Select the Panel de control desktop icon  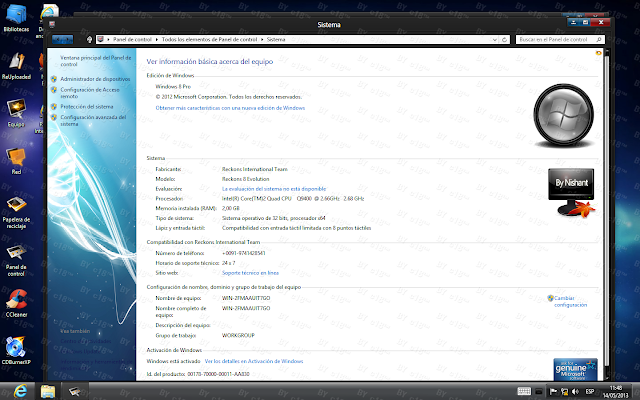16,260
